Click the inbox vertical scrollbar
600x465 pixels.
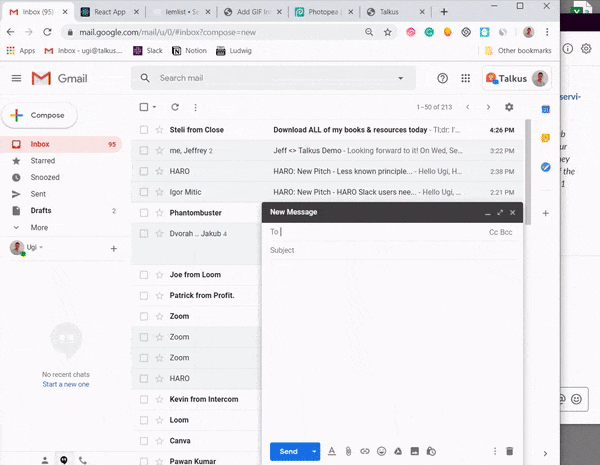[528, 172]
